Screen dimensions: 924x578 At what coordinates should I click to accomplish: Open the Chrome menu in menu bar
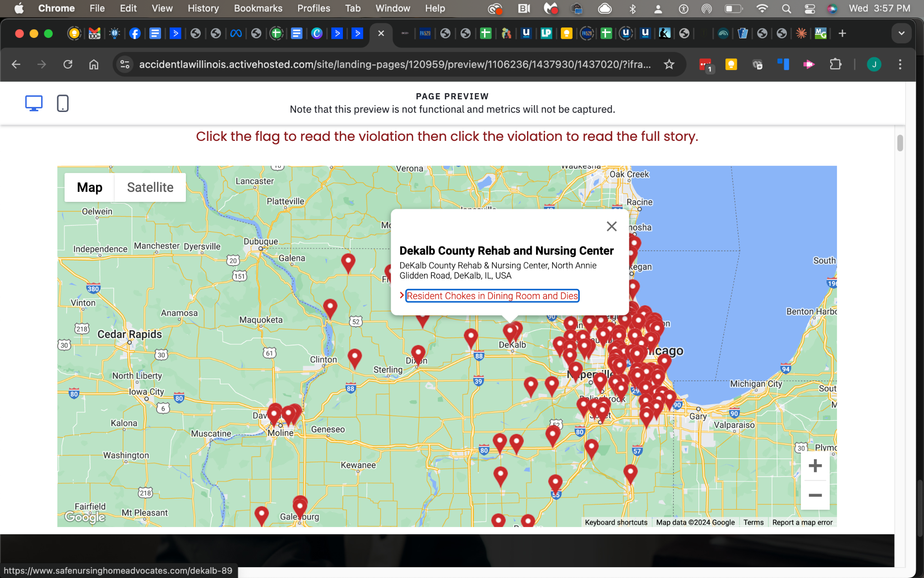click(x=56, y=8)
